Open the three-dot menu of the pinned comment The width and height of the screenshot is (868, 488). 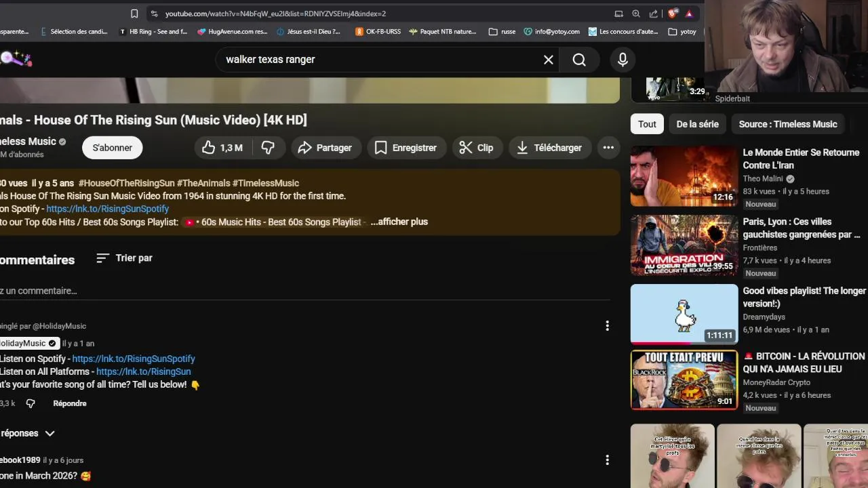pyautogui.click(x=607, y=326)
